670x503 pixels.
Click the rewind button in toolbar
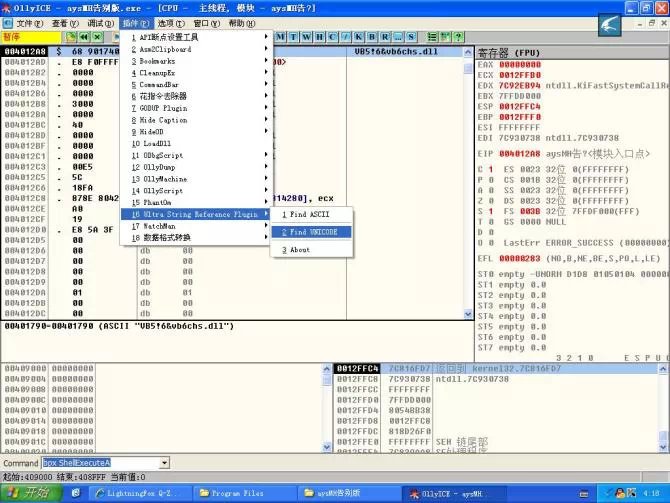pyautogui.click(x=83, y=37)
